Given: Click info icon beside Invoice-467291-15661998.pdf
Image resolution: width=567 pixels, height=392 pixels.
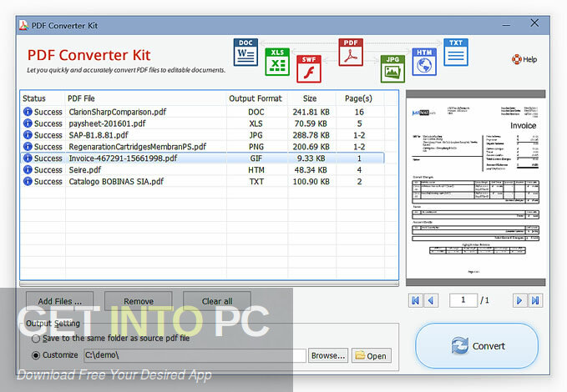Looking at the screenshot, I should click(x=28, y=158).
